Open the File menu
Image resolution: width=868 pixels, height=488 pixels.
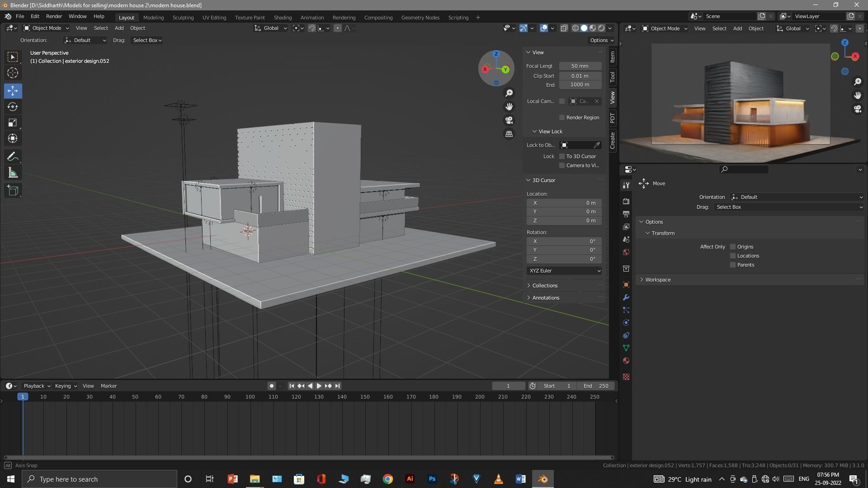20,16
